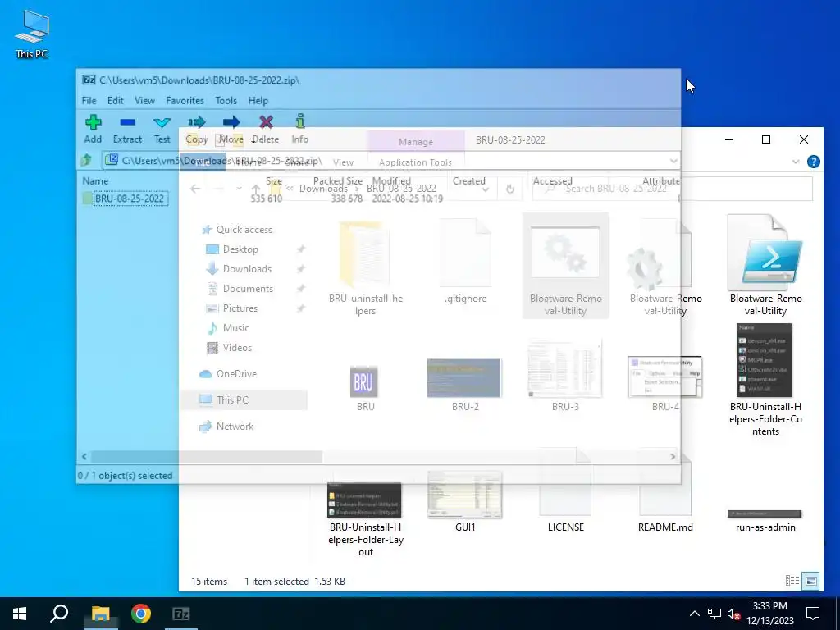
Task: Click the Info toolbar icon in 7-Zip
Action: pyautogui.click(x=300, y=129)
